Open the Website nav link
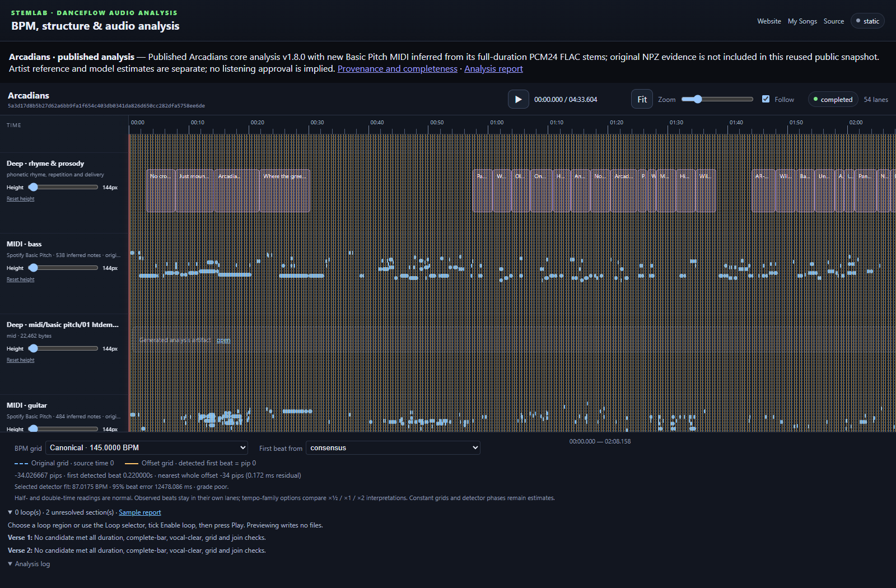Image resolution: width=896 pixels, height=588 pixels. click(769, 21)
